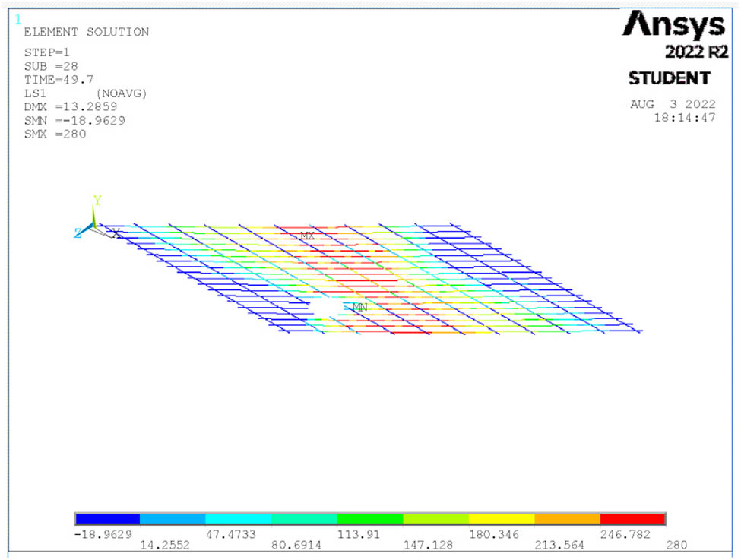Screen dimensions: 741x560
Task: Select the window number 1 label
Action: [17, 20]
